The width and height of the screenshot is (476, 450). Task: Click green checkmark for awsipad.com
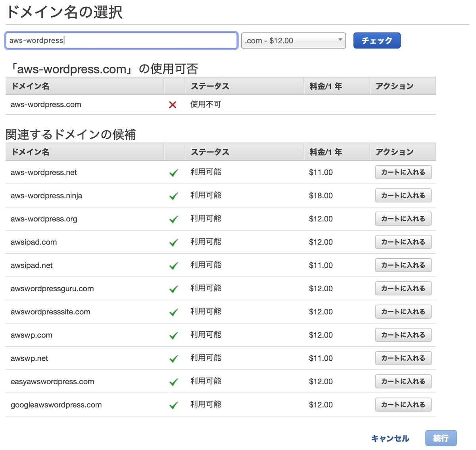[173, 242]
